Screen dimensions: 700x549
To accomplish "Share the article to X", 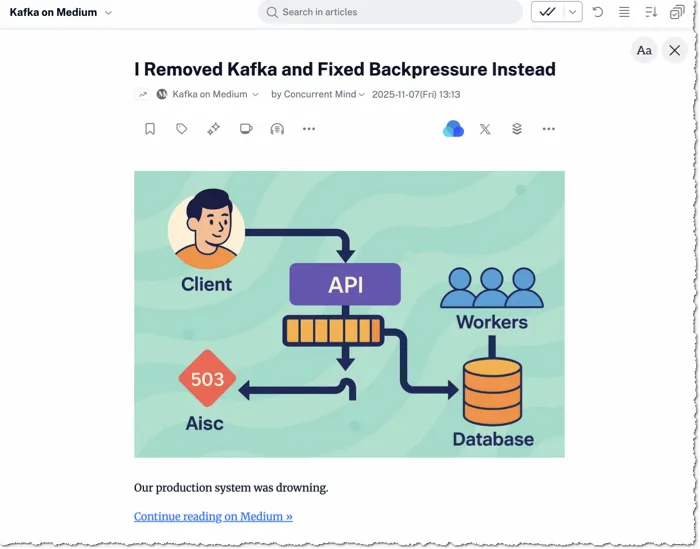I will pyautogui.click(x=485, y=129).
